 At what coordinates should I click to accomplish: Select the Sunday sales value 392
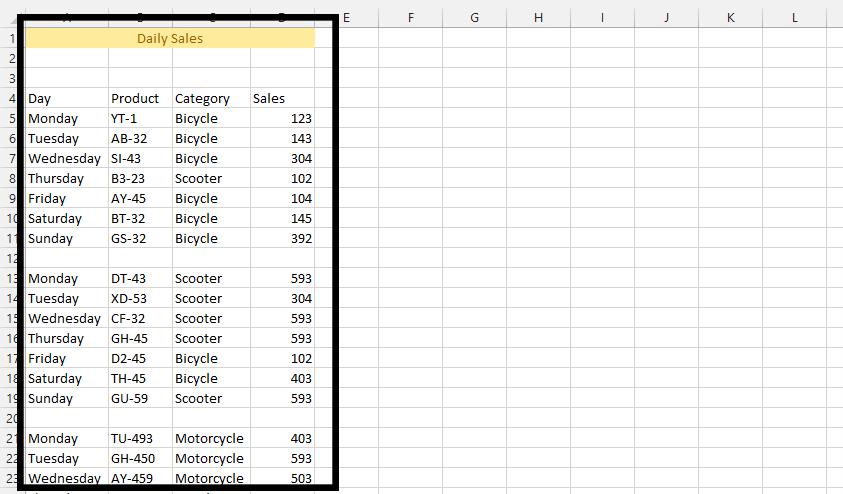(282, 238)
